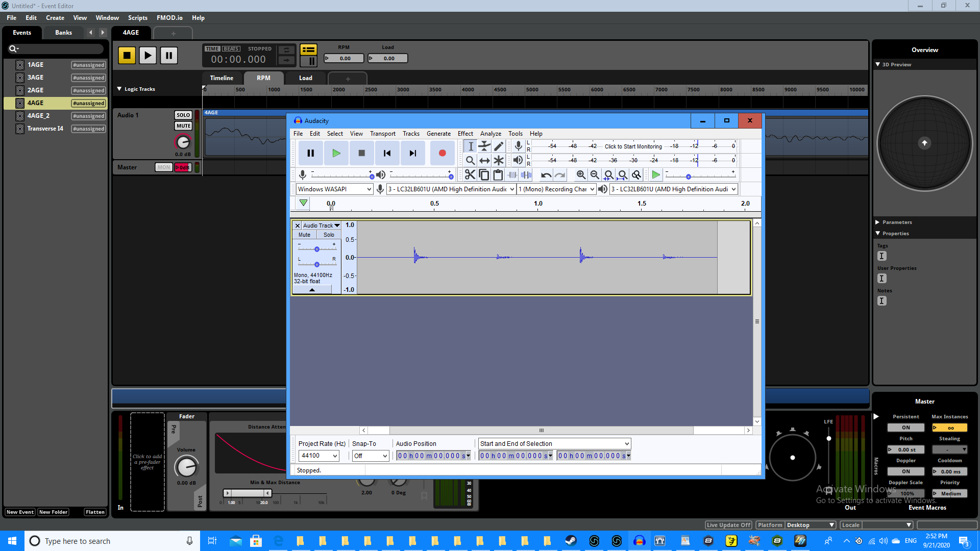Image resolution: width=980 pixels, height=551 pixels.
Task: Click the Zoom In icon in Audacity
Action: tap(581, 175)
